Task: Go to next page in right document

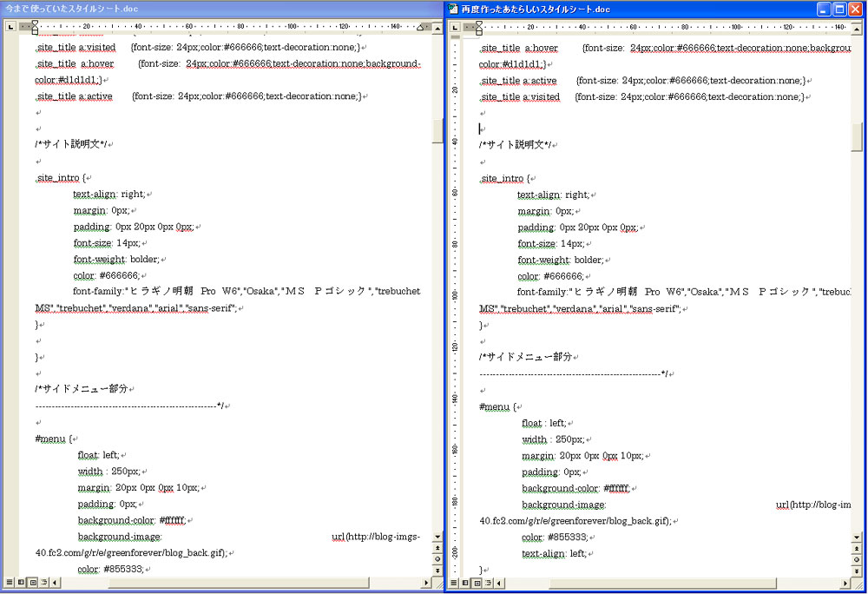Action: click(x=858, y=570)
